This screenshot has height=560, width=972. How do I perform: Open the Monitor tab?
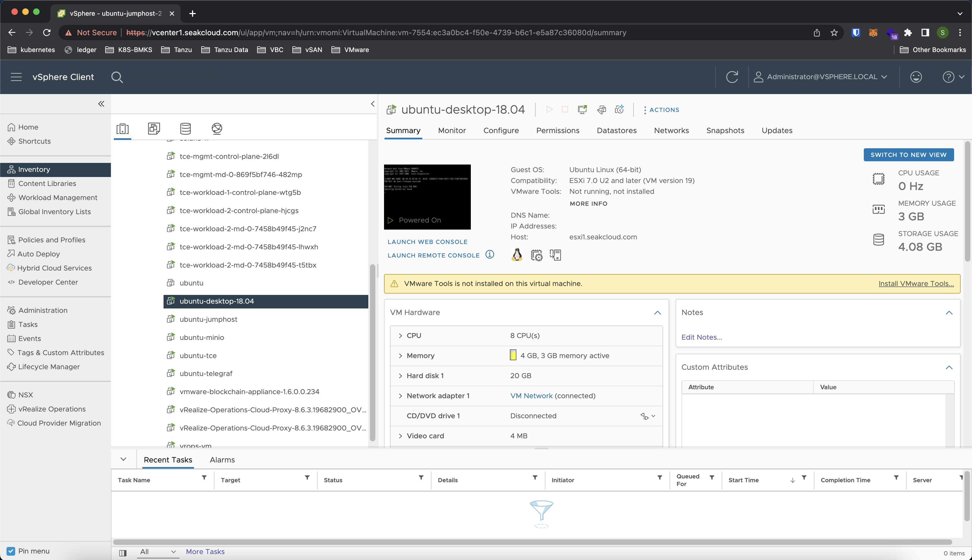452,130
